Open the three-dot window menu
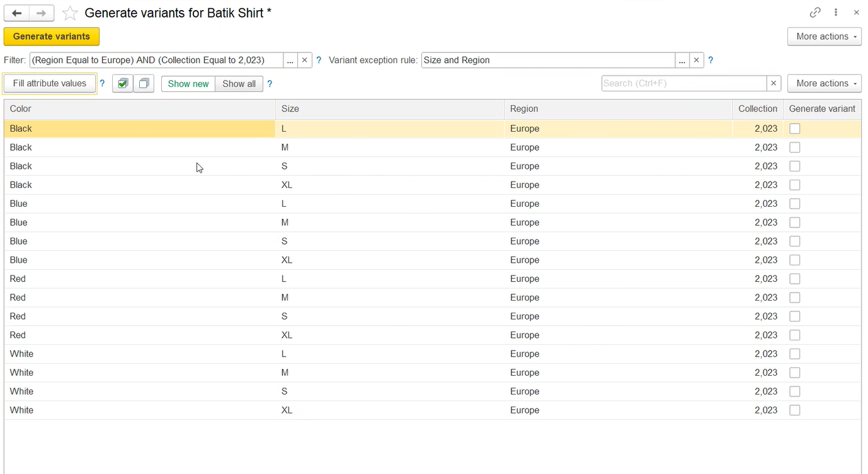 pos(836,13)
